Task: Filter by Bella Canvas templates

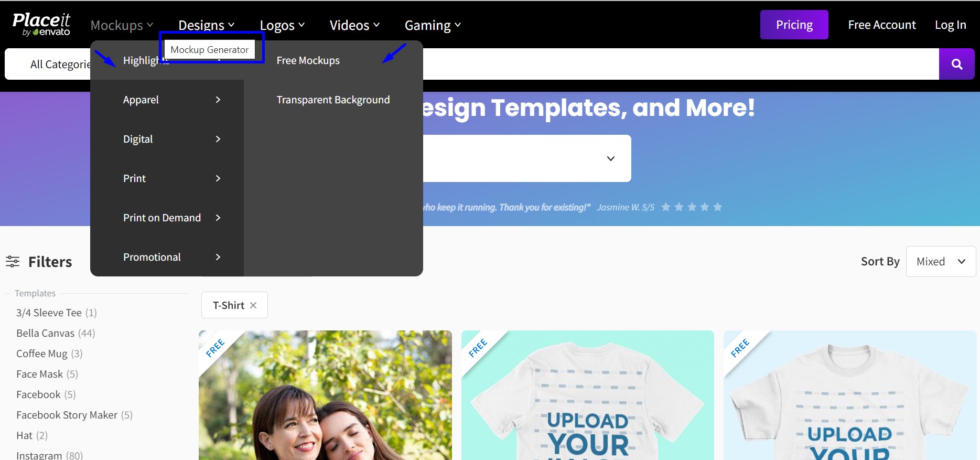Action: pos(46,333)
